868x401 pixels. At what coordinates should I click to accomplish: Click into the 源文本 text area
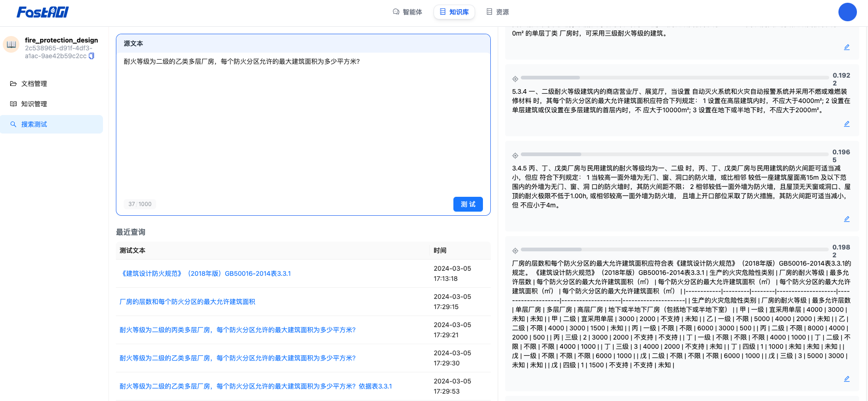click(x=303, y=125)
